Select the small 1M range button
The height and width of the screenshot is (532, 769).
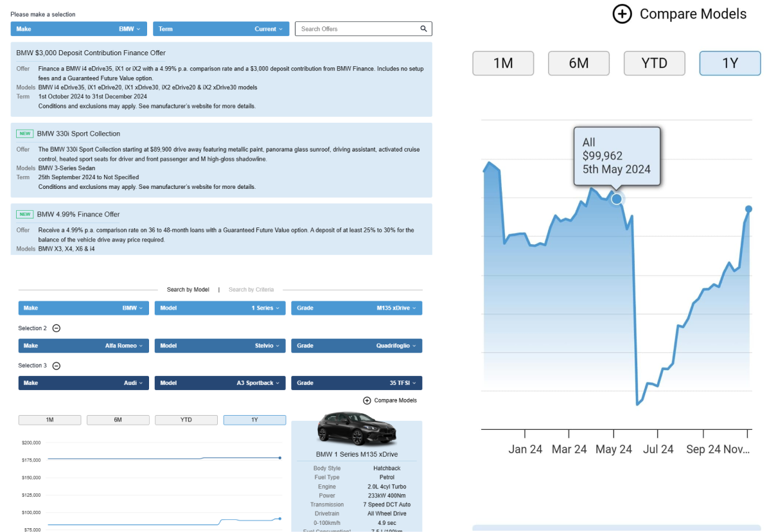click(x=49, y=420)
